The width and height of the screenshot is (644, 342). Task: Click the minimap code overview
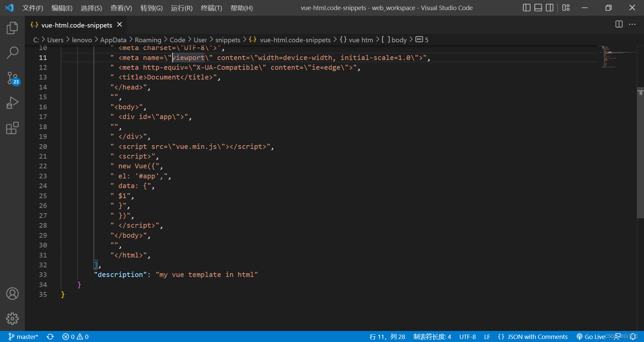pyautogui.click(x=617, y=57)
